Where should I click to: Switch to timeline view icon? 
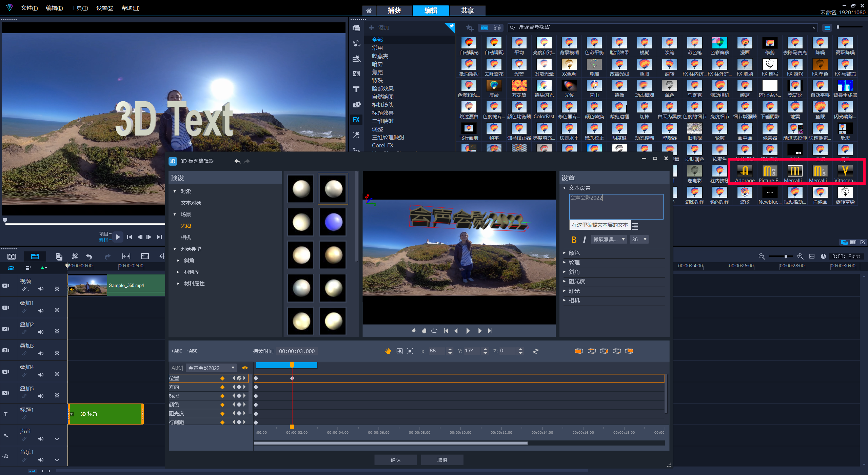click(35, 256)
